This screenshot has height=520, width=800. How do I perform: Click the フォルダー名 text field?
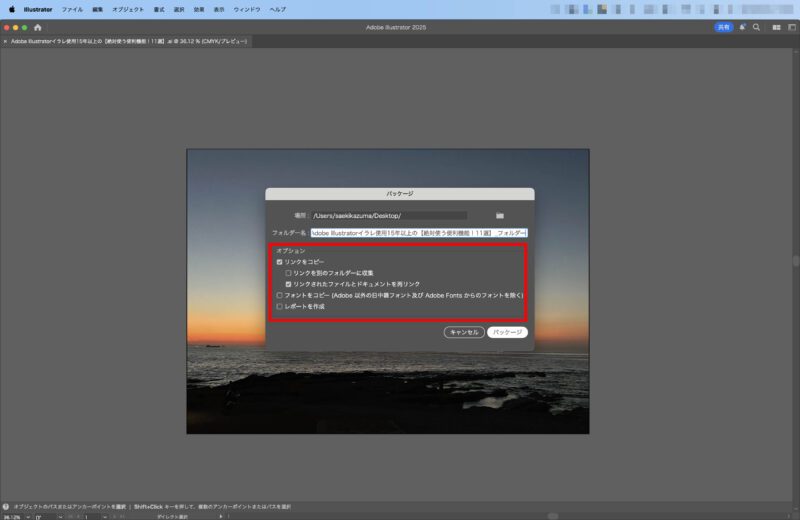click(418, 233)
